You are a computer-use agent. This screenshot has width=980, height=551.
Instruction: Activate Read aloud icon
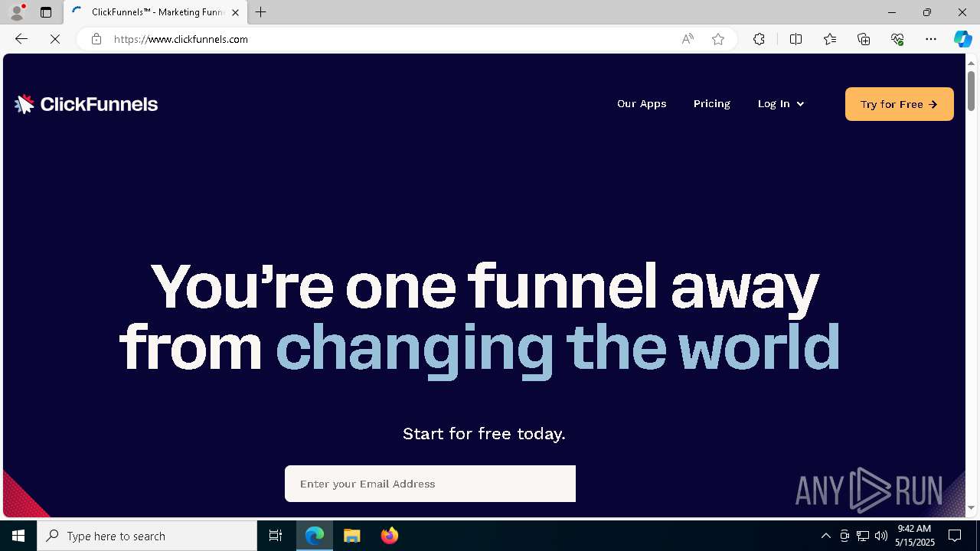click(x=688, y=39)
